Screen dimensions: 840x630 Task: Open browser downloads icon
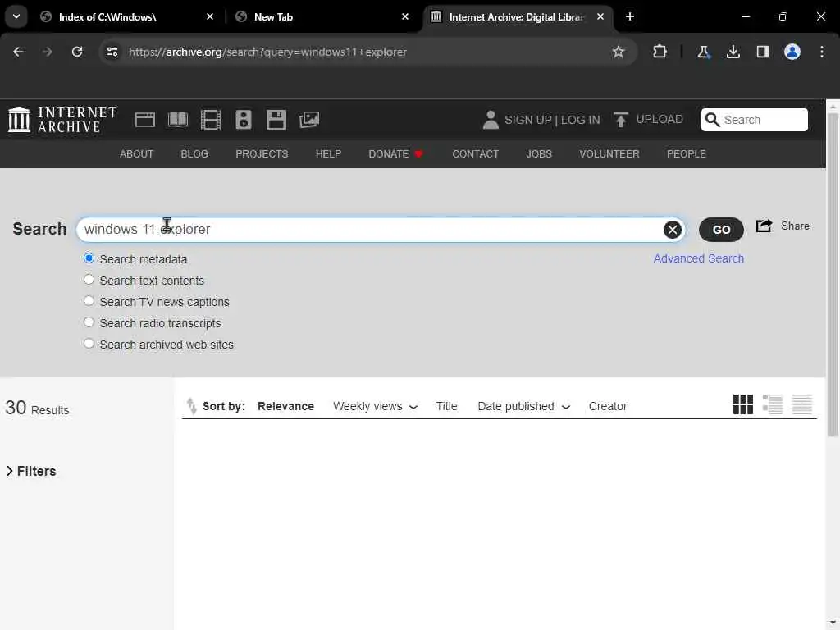tap(733, 52)
